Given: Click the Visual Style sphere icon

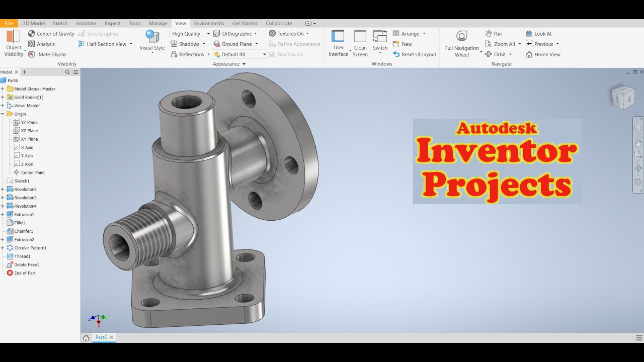Looking at the screenshot, I should (152, 36).
